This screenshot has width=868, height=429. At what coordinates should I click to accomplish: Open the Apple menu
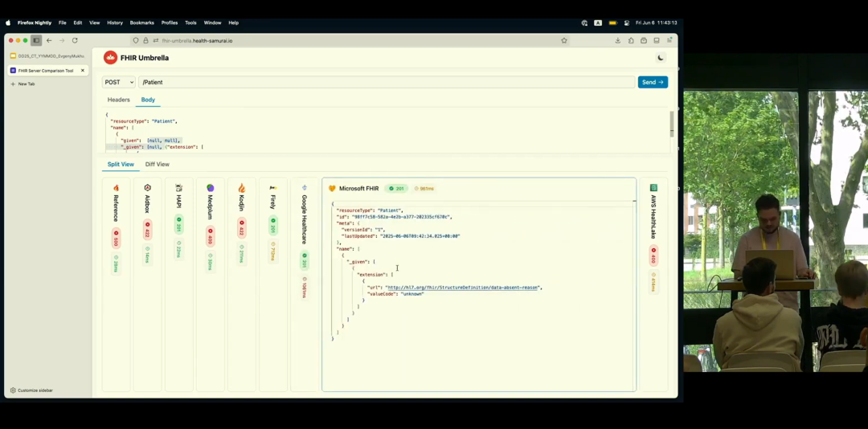(x=8, y=22)
